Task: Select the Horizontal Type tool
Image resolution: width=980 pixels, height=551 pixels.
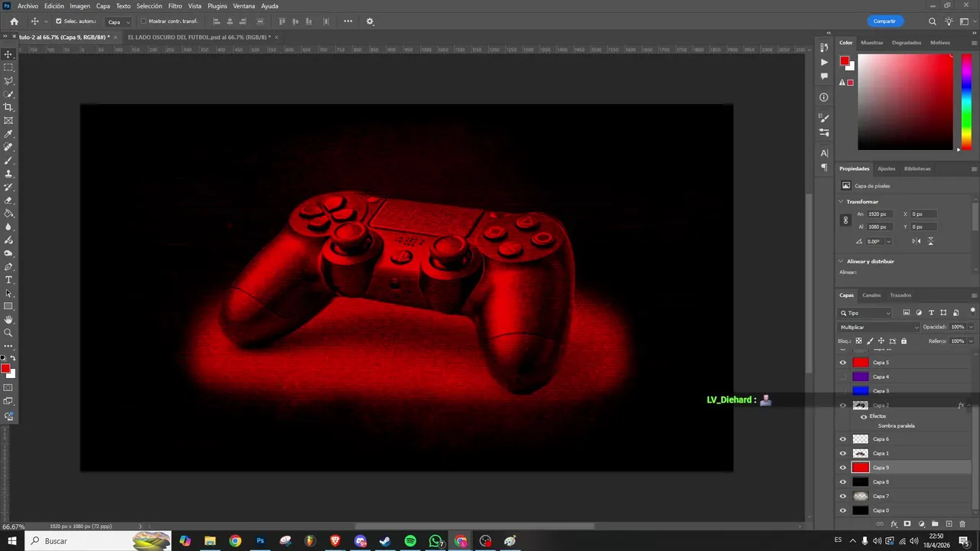Action: click(8, 280)
